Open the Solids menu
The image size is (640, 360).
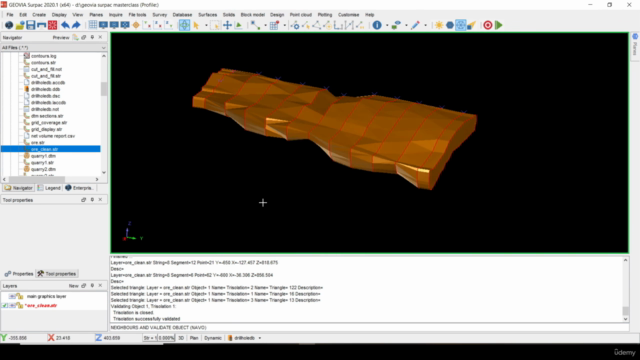(x=229, y=15)
